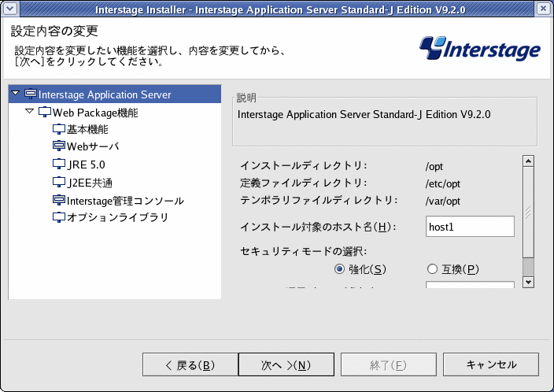Click the host name field containing host1
Screen dimensions: 554x392
[470, 226]
